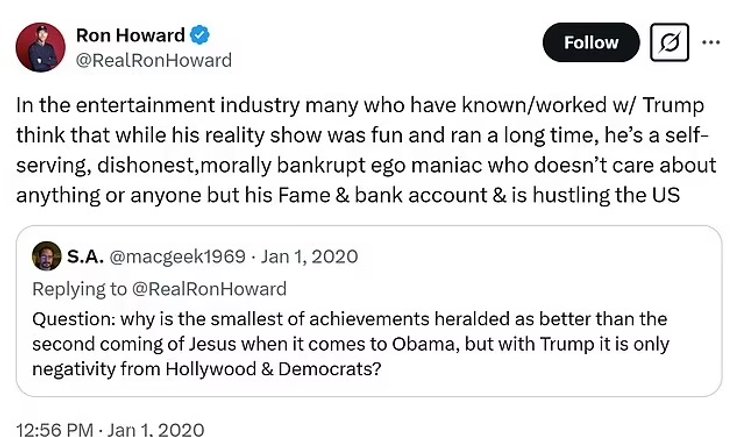Open the @RealRonHoward handle under the name
Image resolution: width=740 pixels, height=437 pixels.
tap(154, 60)
